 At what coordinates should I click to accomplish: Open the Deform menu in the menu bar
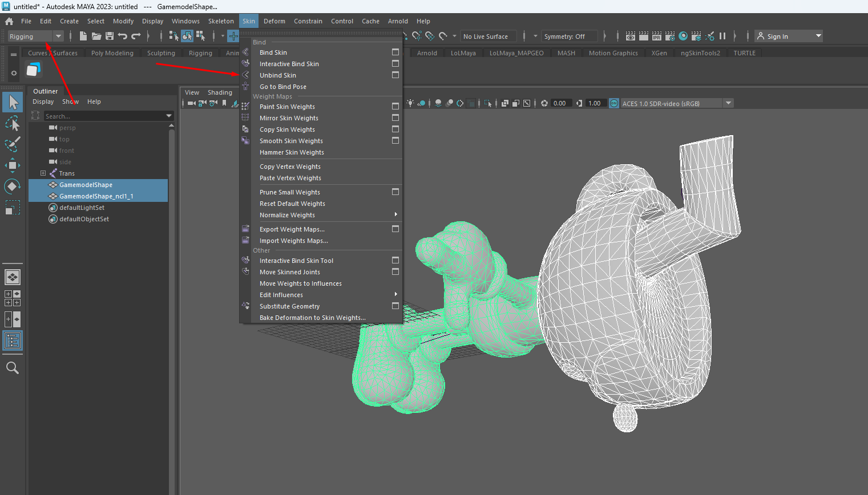274,21
